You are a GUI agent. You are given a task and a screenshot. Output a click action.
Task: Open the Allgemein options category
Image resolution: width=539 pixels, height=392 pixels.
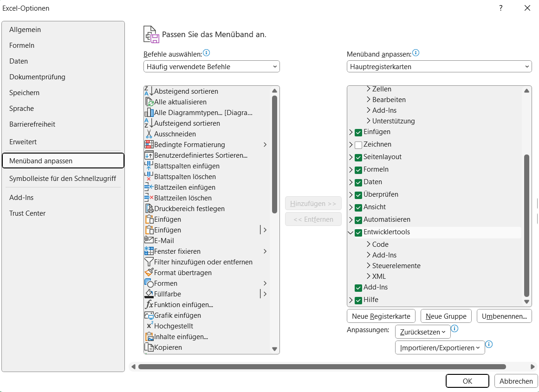click(63, 30)
